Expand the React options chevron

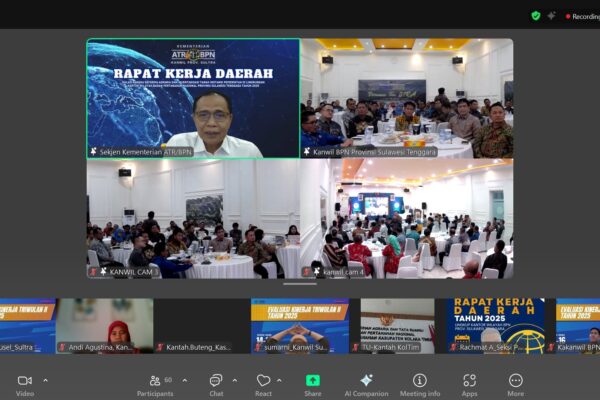pyautogui.click(x=279, y=380)
